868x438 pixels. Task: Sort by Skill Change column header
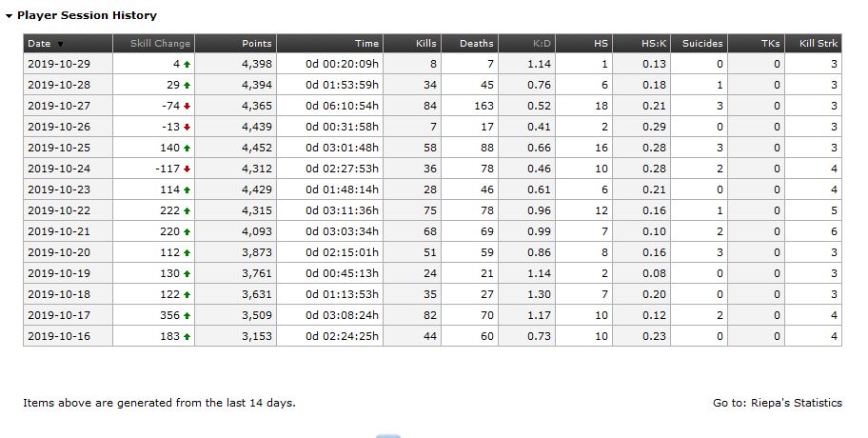pyautogui.click(x=160, y=43)
